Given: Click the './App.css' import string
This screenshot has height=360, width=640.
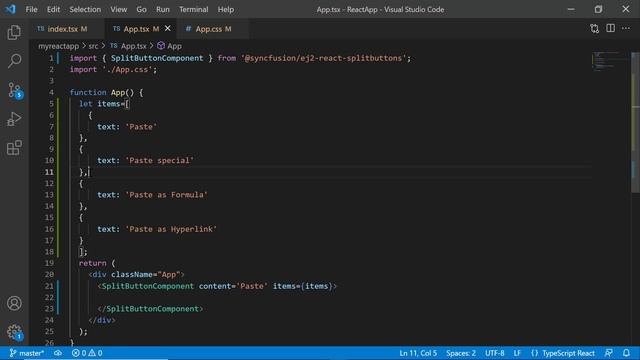Looking at the screenshot, I should pyautogui.click(x=127, y=70).
